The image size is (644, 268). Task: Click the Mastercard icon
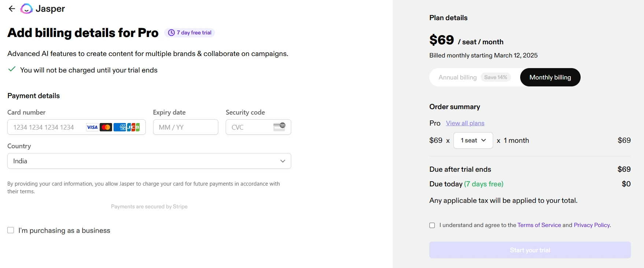click(106, 127)
